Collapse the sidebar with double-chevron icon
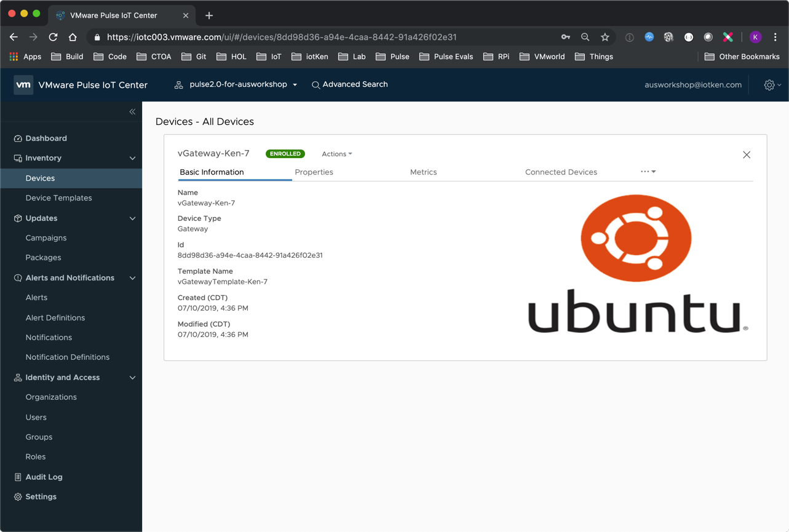Screen dimensions: 789x532 coord(132,112)
